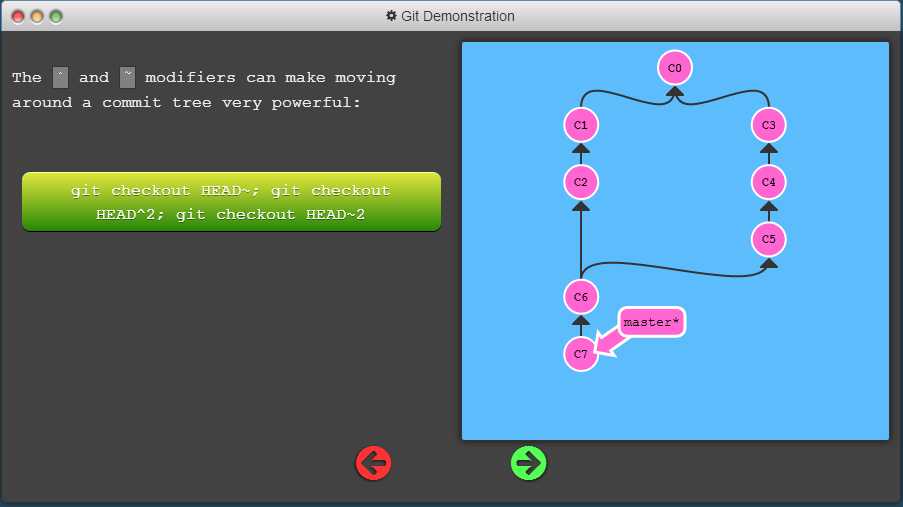Close the Git Demonstration window

tap(18, 17)
